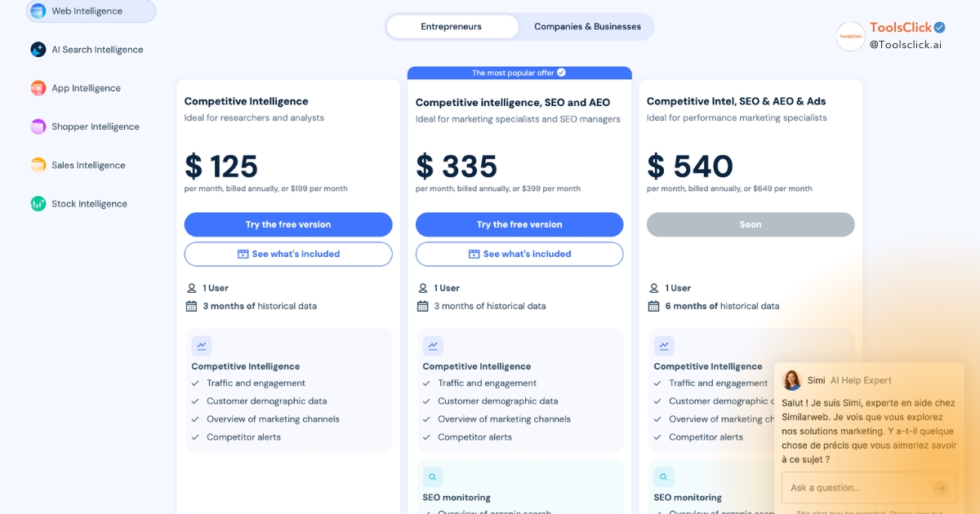Click the Competitive Intelligence chart icon
The image size is (980, 514).
[202, 345]
